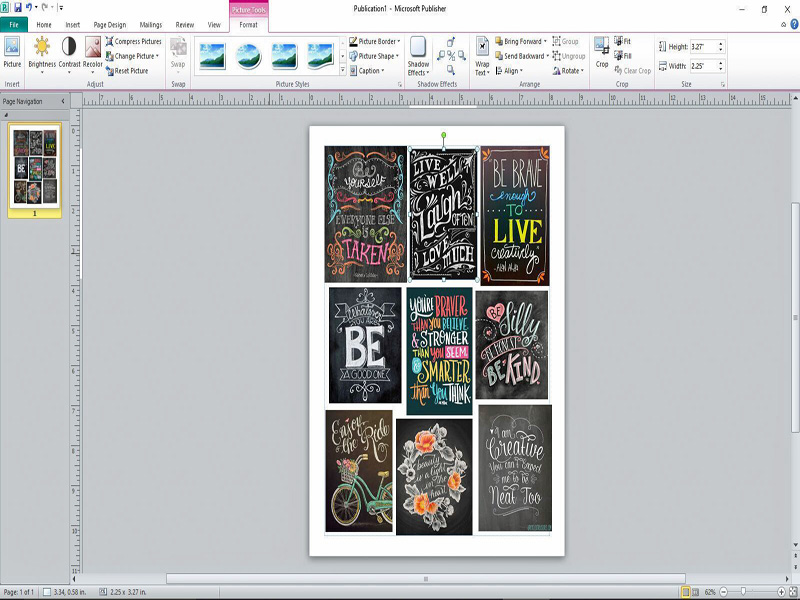Screen dimensions: 800x600
Task: Click Compress Pictures
Action: (133, 41)
